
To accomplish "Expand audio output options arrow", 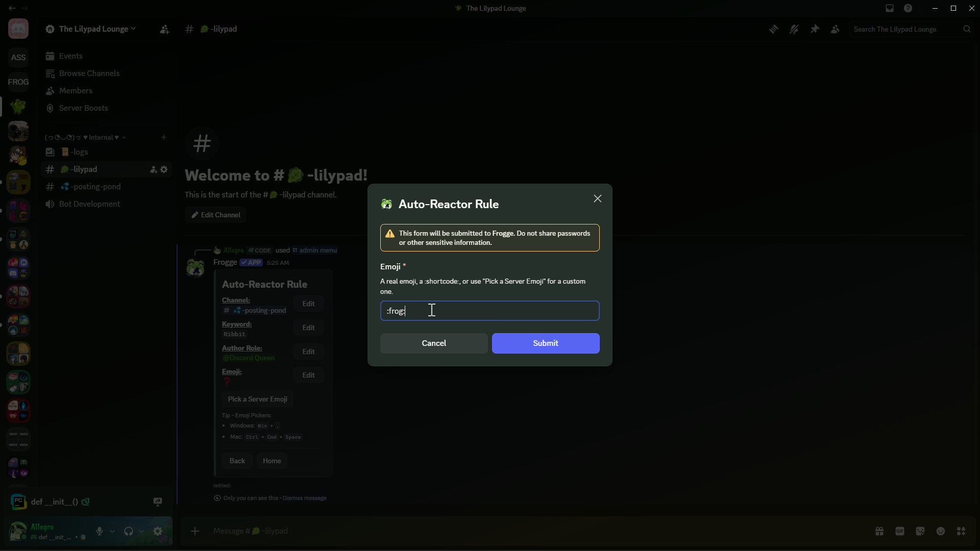I will (141, 531).
